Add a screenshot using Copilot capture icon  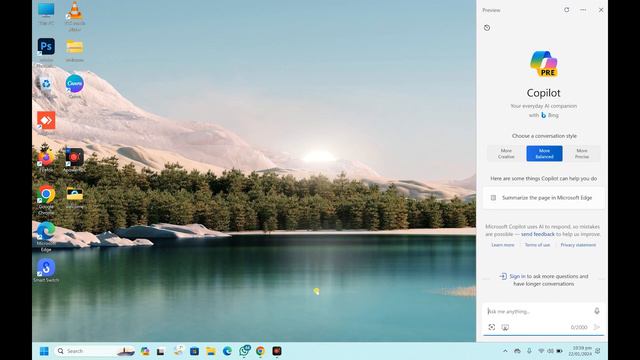coord(491,327)
